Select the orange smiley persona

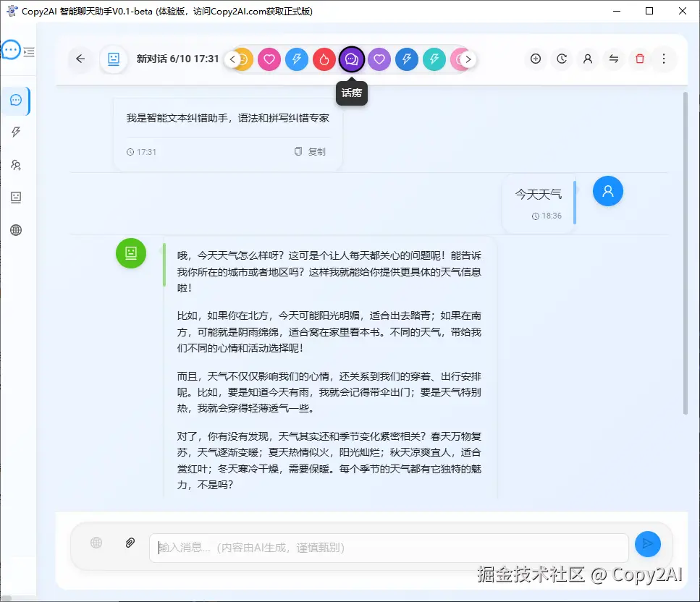245,59
